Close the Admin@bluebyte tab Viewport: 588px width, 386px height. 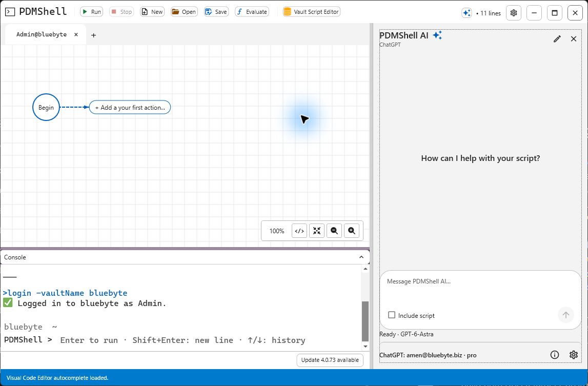point(76,34)
